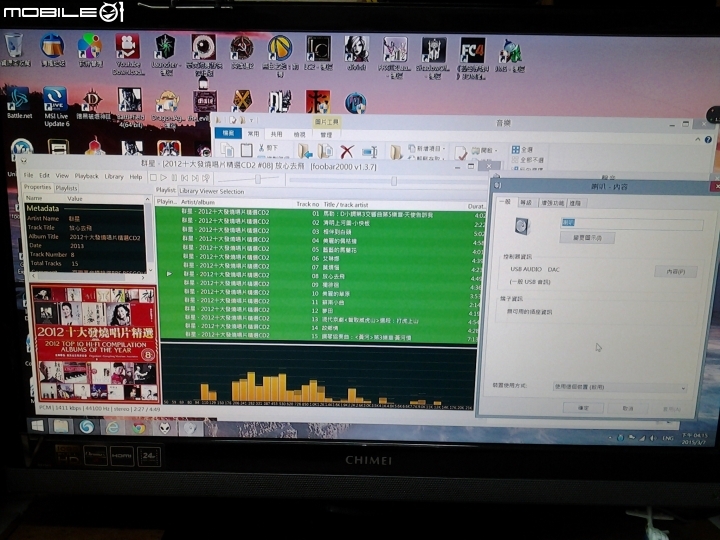Click the Next track button in foobar2000
720x540 pixels.
coord(195,178)
